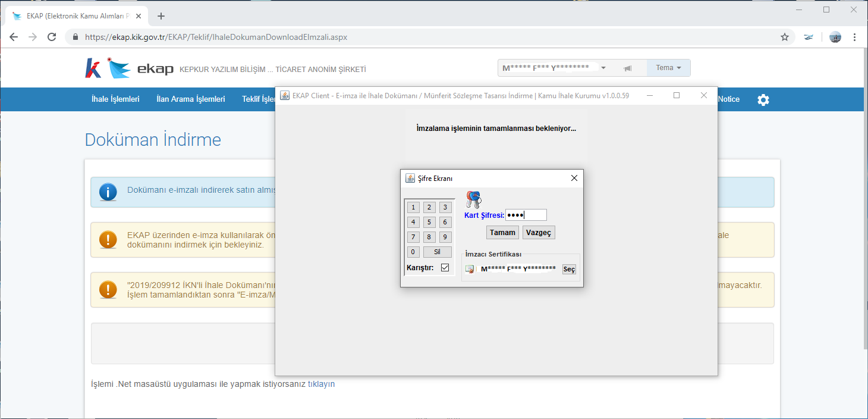Click the Tamam button
This screenshot has width=868, height=419.
click(x=502, y=233)
